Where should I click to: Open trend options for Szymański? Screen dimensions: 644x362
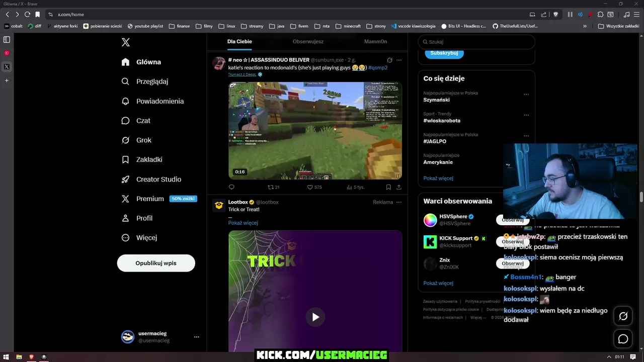pyautogui.click(x=526, y=94)
